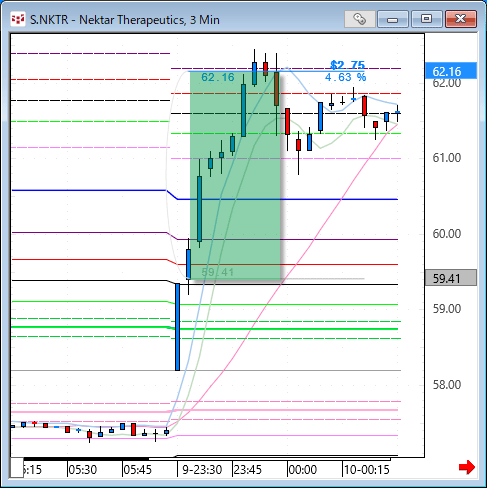Click the $2.75 range difference label

(348, 65)
